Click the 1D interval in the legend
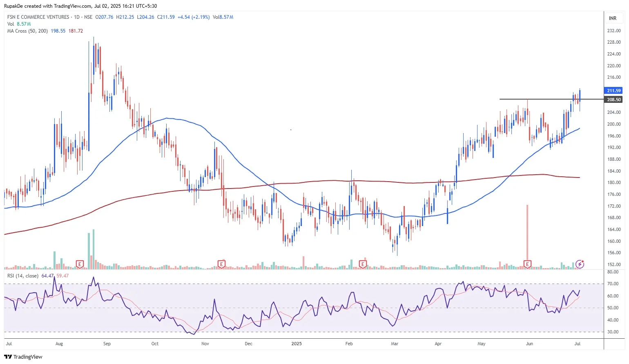 [x=77, y=17]
